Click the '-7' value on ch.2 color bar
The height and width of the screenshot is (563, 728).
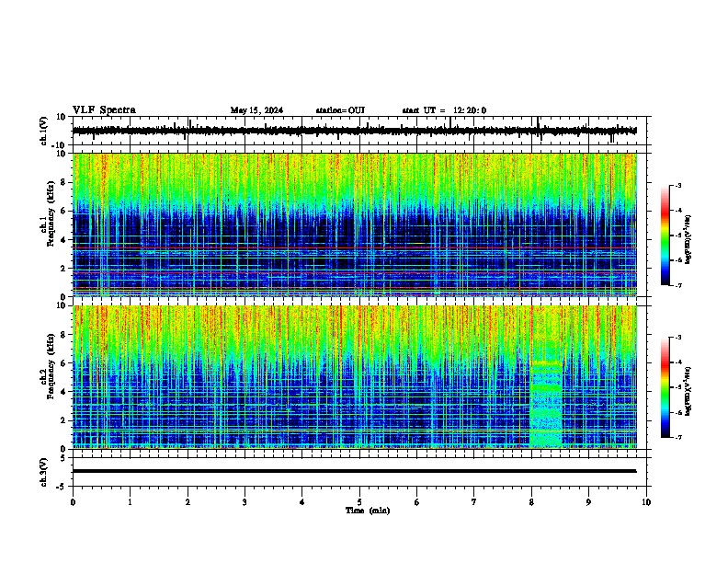677,437
